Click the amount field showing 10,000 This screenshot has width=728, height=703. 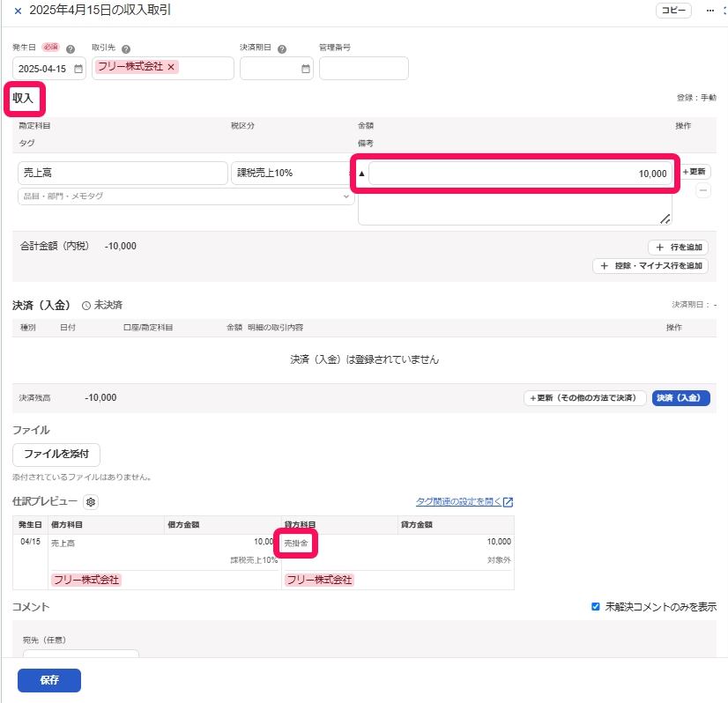tap(520, 174)
